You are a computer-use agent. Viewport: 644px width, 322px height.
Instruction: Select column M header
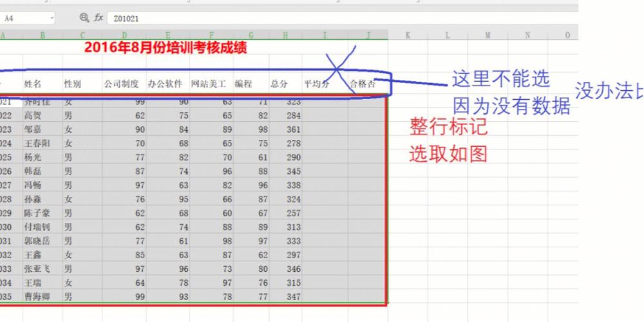[x=488, y=35]
